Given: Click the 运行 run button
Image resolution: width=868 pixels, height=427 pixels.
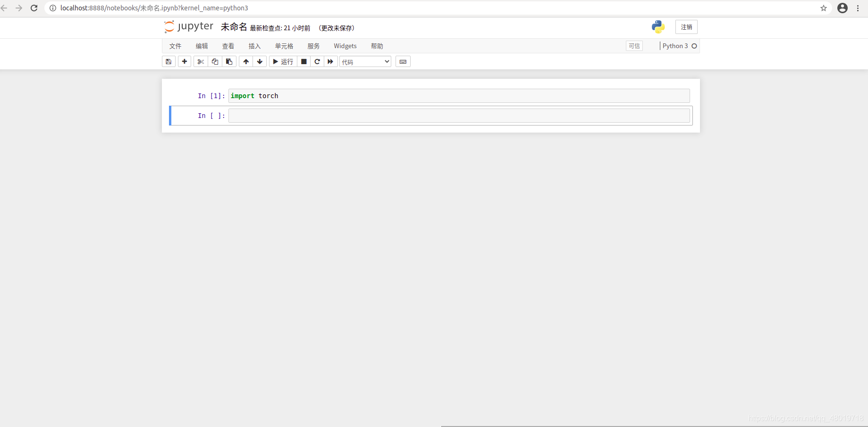Looking at the screenshot, I should pyautogui.click(x=283, y=61).
